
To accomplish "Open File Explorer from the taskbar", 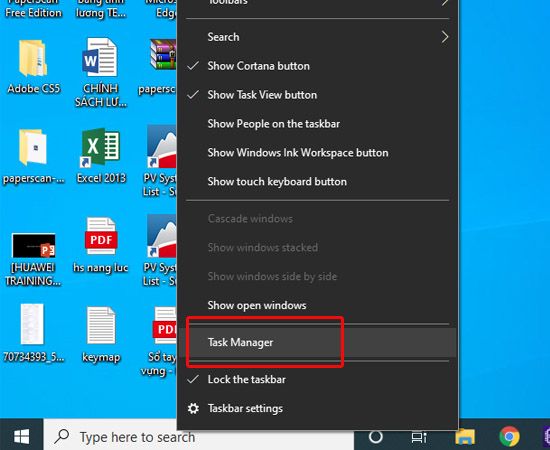I will 465,437.
